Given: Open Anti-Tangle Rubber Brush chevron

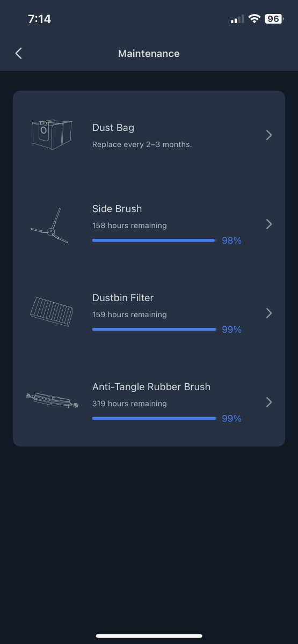Looking at the screenshot, I should (x=269, y=402).
